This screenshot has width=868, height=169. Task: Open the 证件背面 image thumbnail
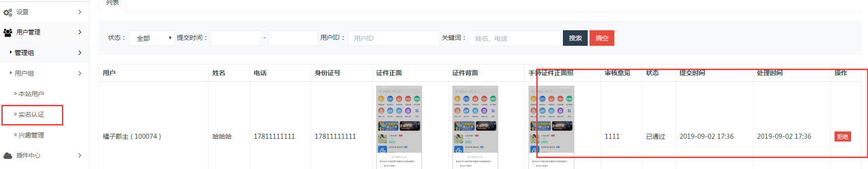475,127
